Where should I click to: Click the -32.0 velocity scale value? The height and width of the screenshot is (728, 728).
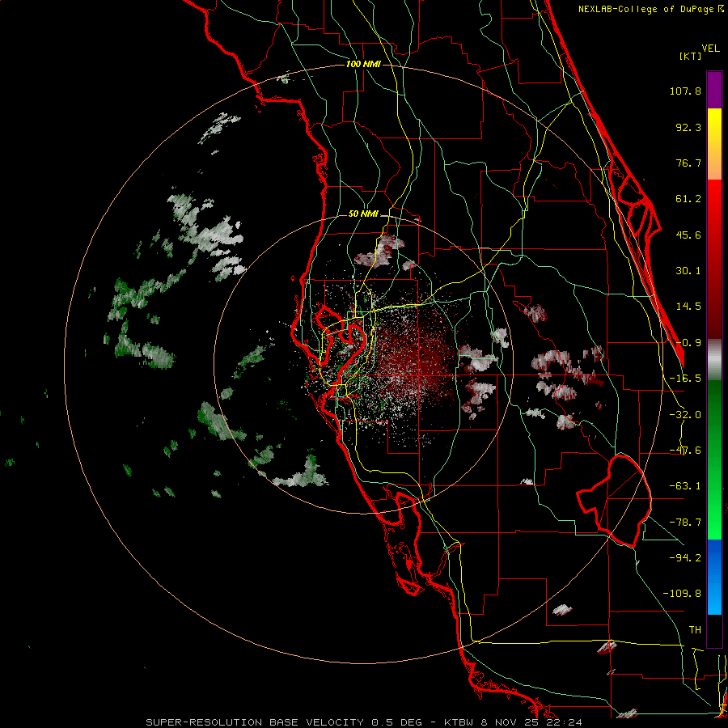(x=685, y=415)
